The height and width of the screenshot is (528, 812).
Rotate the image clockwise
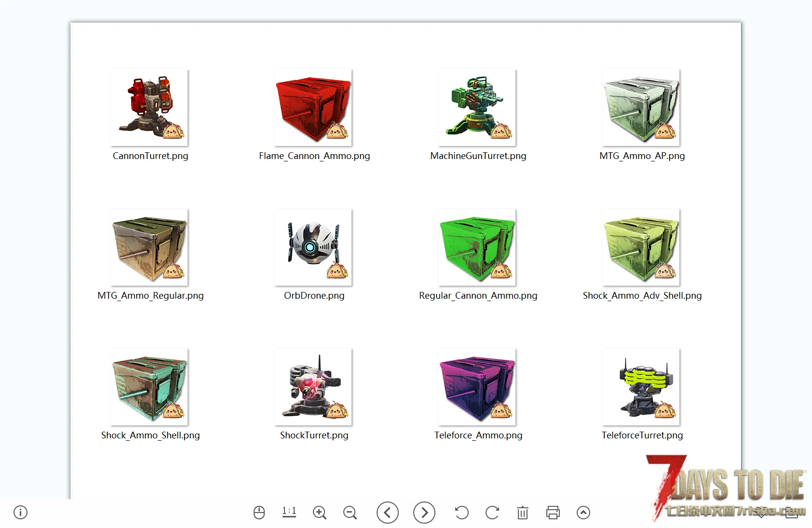(x=492, y=513)
